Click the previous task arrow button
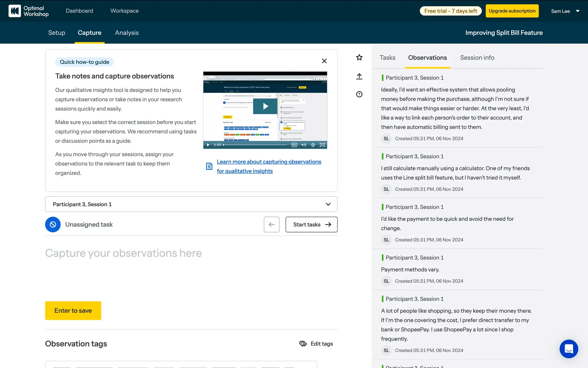Viewport: 588px width, 368px height. (x=271, y=224)
